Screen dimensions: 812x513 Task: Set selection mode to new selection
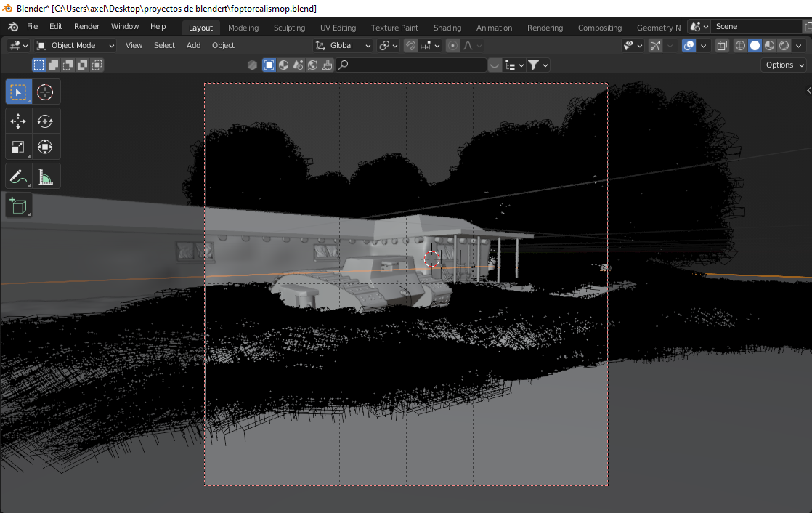(x=38, y=65)
